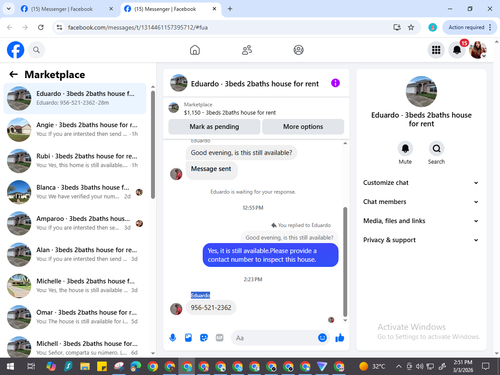Switch to first Messenger Facebook tab
This screenshot has height=375, width=500.
click(67, 9)
